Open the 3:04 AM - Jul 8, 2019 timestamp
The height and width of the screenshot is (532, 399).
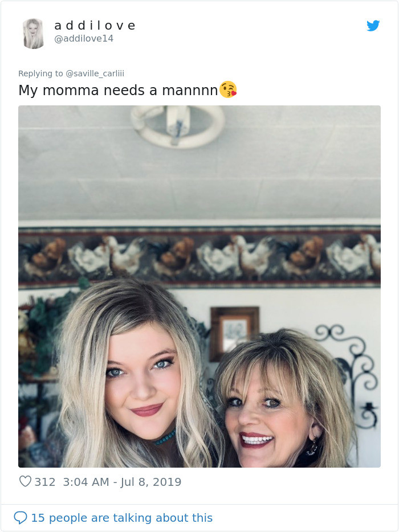click(x=122, y=482)
